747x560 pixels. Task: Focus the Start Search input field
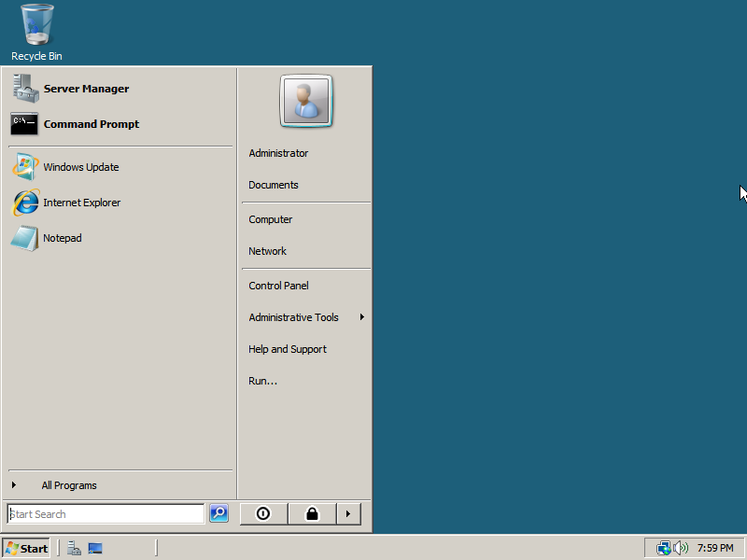click(106, 514)
